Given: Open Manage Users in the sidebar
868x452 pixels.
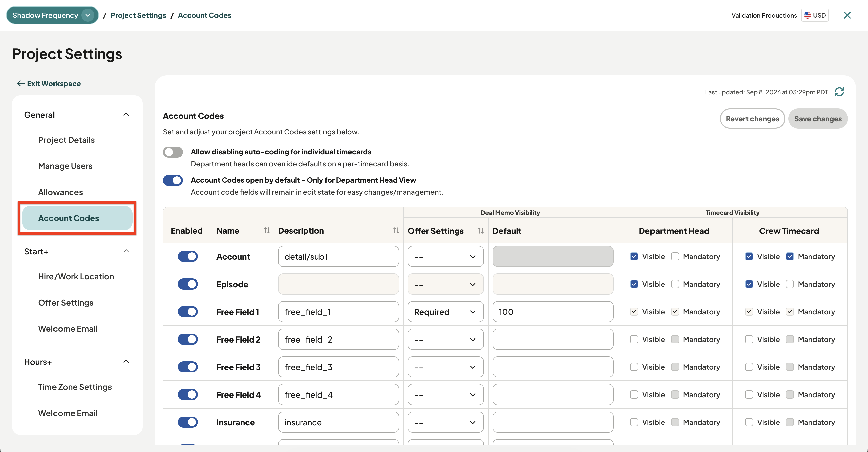Looking at the screenshot, I should [65, 166].
